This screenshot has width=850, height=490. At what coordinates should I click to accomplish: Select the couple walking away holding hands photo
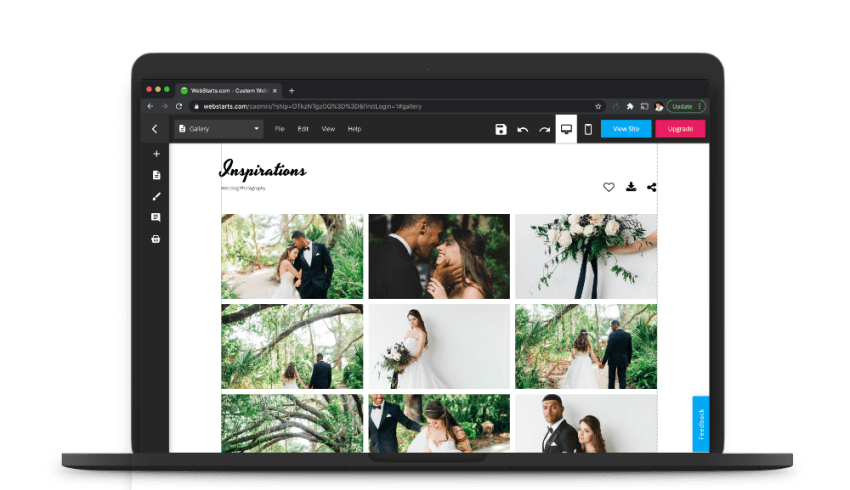click(586, 346)
